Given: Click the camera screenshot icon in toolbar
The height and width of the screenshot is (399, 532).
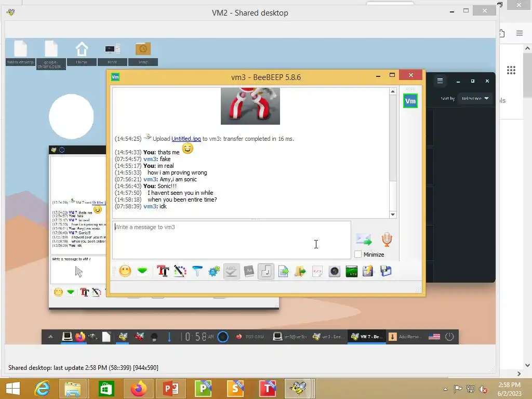Looking at the screenshot, I should tap(335, 271).
